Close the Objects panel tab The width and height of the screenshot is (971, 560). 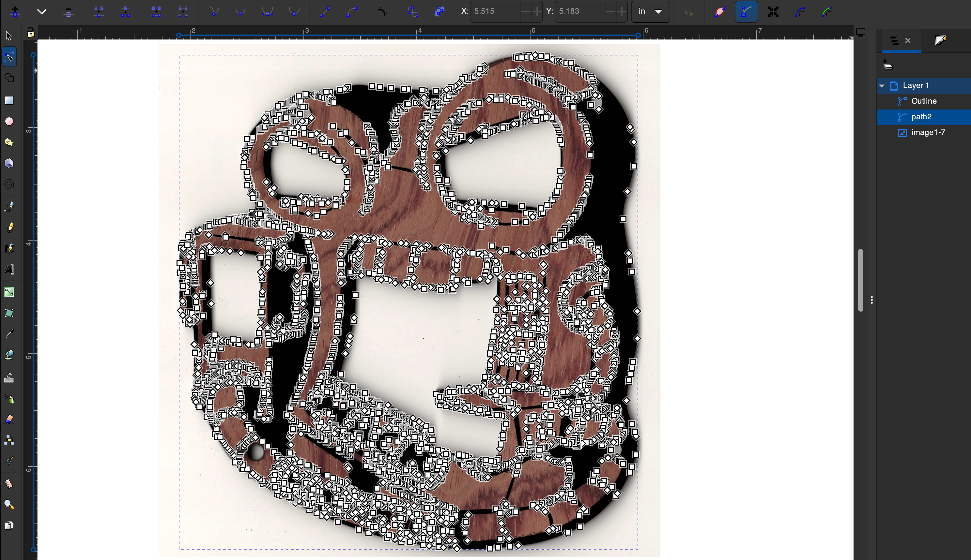pos(908,40)
